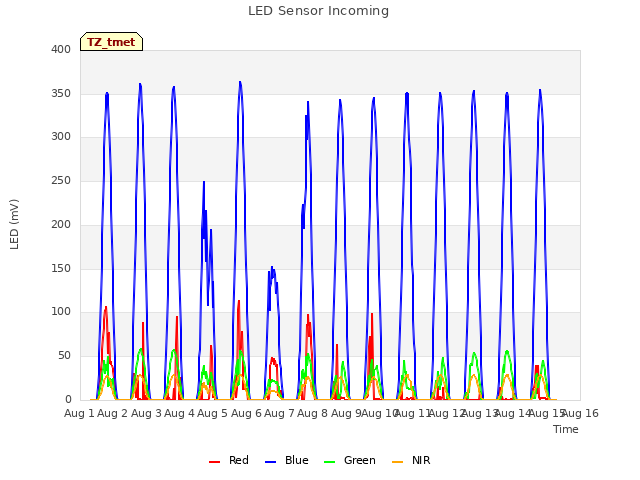Click the 'LED (mV)' y-axis title
640x480 pixels.
tap(14, 224)
